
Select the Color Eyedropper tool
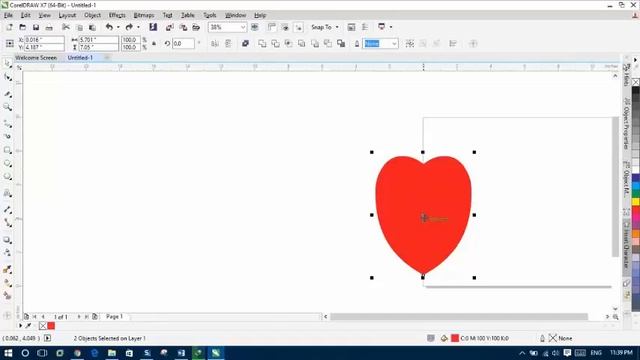[x=8, y=269]
